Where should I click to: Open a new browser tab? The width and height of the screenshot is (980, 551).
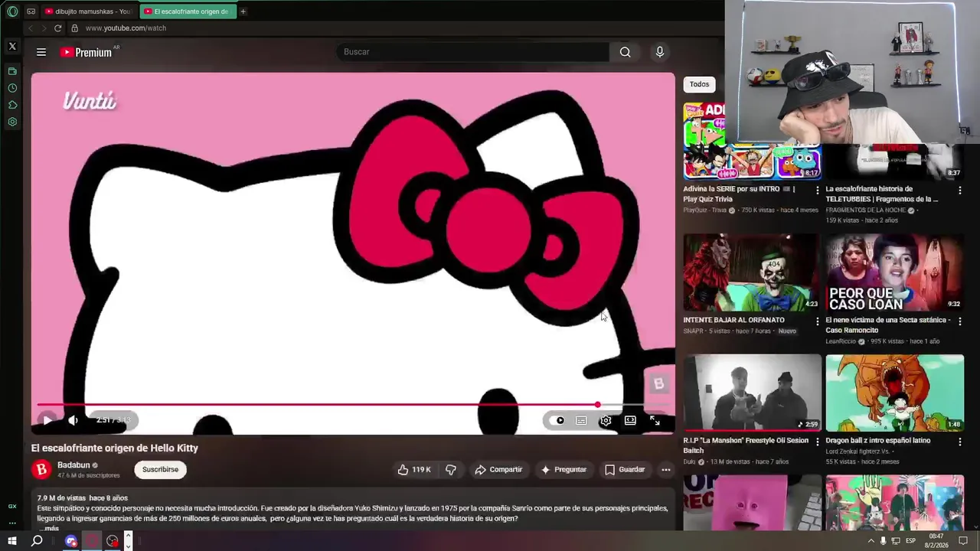[243, 11]
